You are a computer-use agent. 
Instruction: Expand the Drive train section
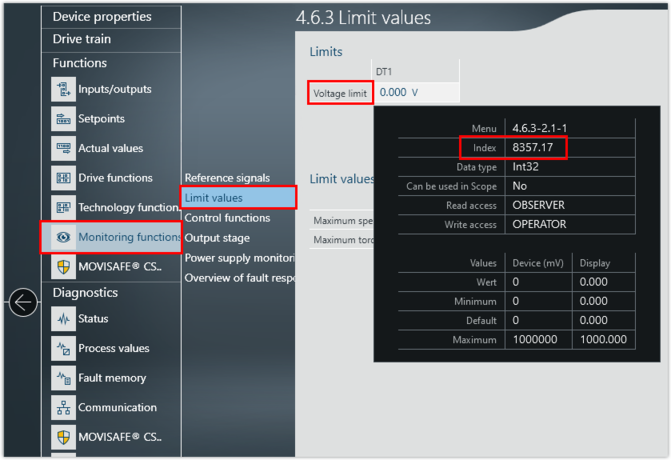82,40
